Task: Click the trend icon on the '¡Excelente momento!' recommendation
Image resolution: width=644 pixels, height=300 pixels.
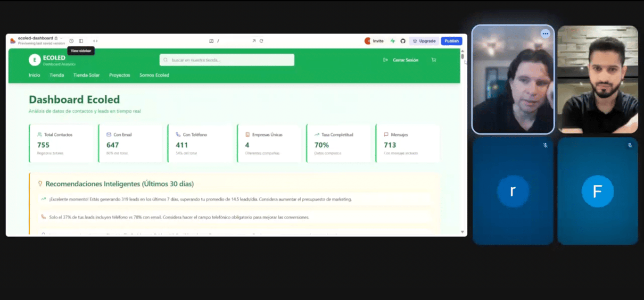Action: click(x=43, y=199)
